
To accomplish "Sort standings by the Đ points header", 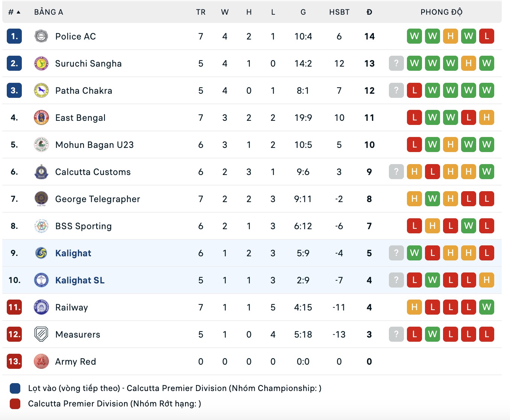I will [369, 12].
